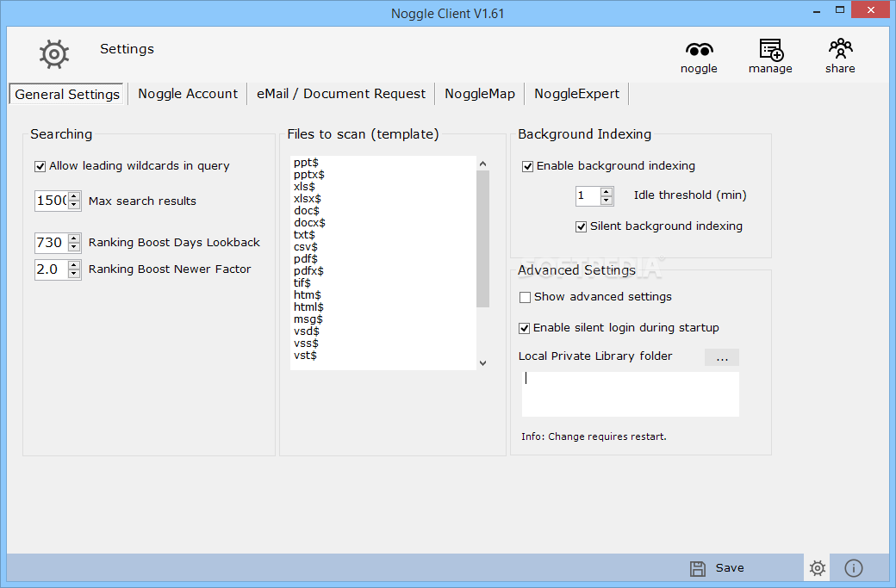Select the tif$ entry
This screenshot has height=588, width=896.
[302, 283]
